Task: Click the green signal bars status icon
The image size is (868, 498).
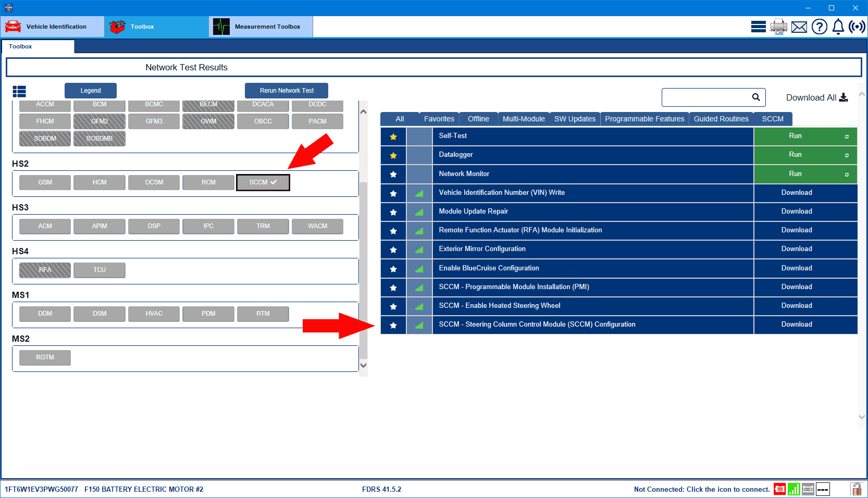Action: [794, 489]
